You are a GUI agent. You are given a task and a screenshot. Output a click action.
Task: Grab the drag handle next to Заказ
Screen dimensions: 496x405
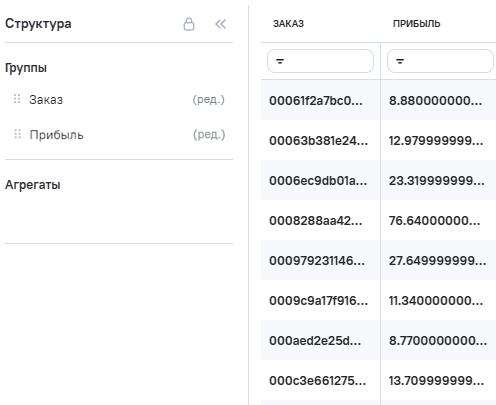17,99
